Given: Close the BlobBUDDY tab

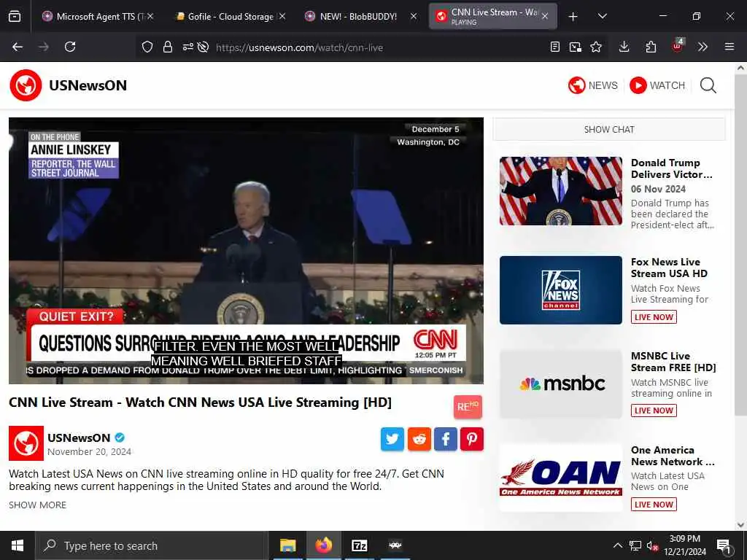Looking at the screenshot, I should [414, 16].
